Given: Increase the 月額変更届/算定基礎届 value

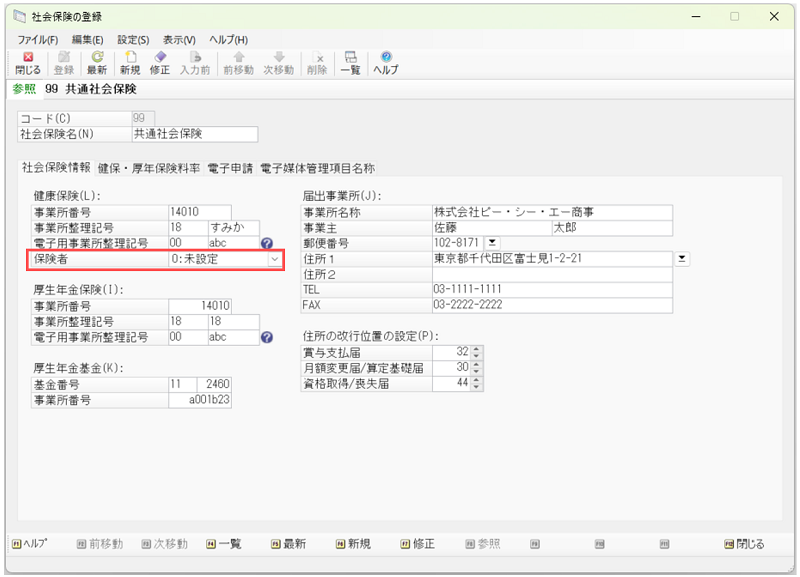Looking at the screenshot, I should click(x=476, y=365).
